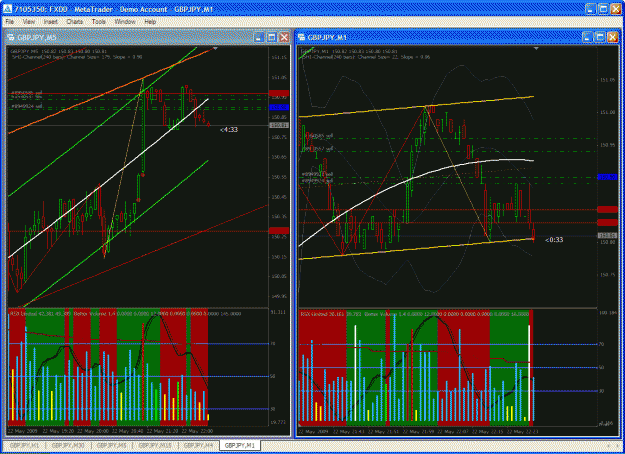Open the Window menu
625x454 pixels.
125,22
